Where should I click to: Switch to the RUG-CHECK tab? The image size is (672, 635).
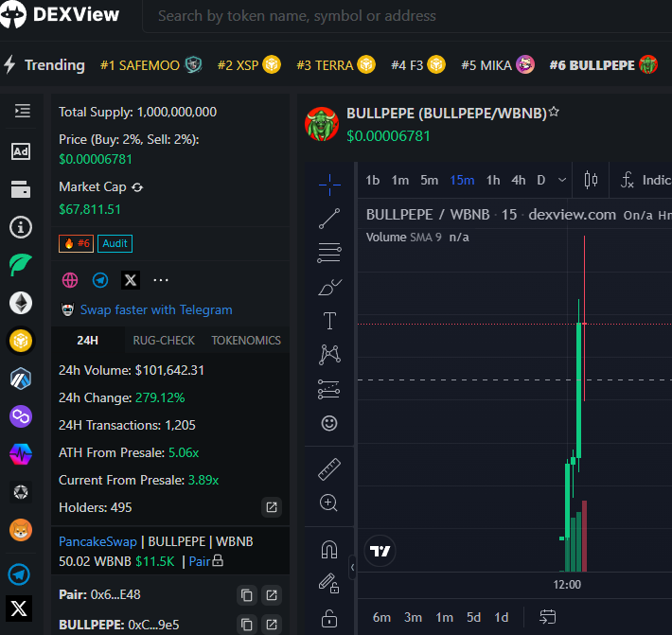tap(164, 340)
